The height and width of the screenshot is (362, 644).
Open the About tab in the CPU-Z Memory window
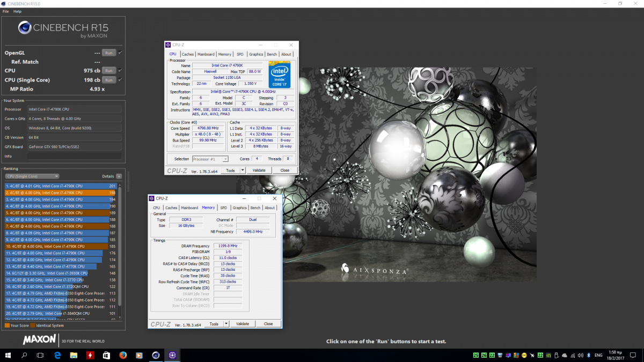pos(270,208)
